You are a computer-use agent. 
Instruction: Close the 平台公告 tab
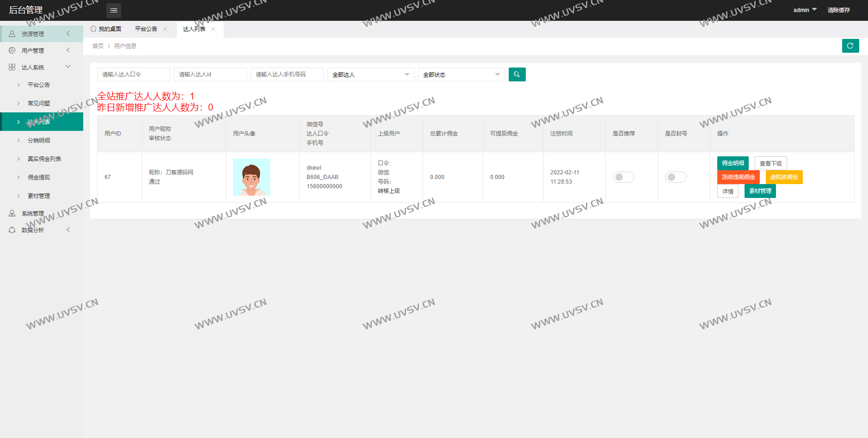[x=165, y=29]
